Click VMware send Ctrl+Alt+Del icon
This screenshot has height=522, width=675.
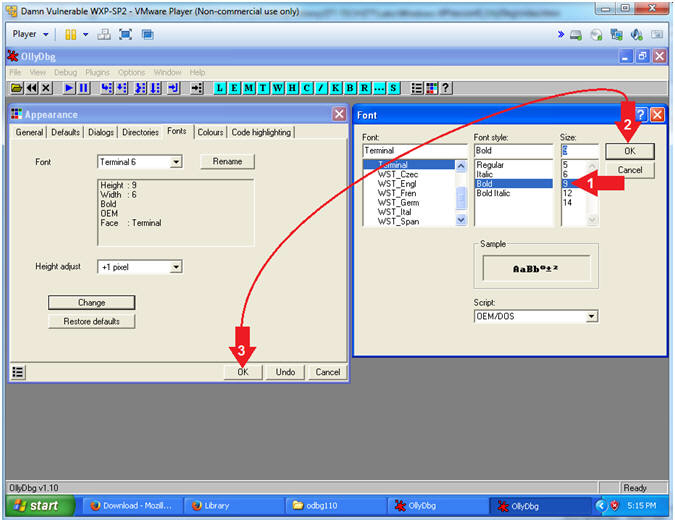[104, 34]
